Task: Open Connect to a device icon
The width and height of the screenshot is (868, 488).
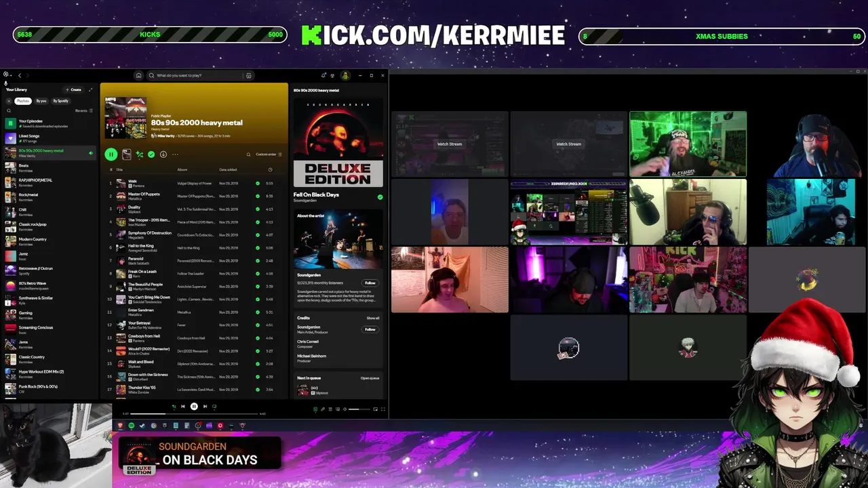Action: (x=338, y=409)
